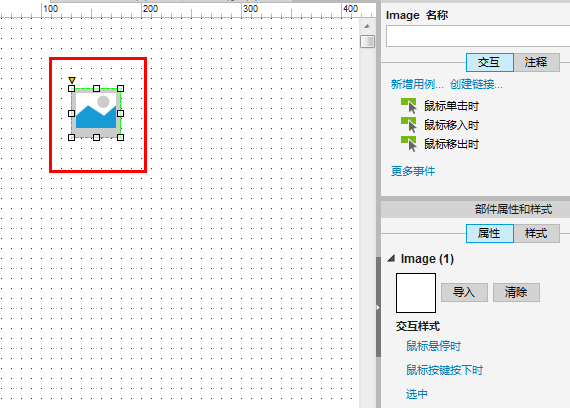This screenshot has height=408, width=570.
Task: Switch to the 交互 tab
Action: pos(490,63)
